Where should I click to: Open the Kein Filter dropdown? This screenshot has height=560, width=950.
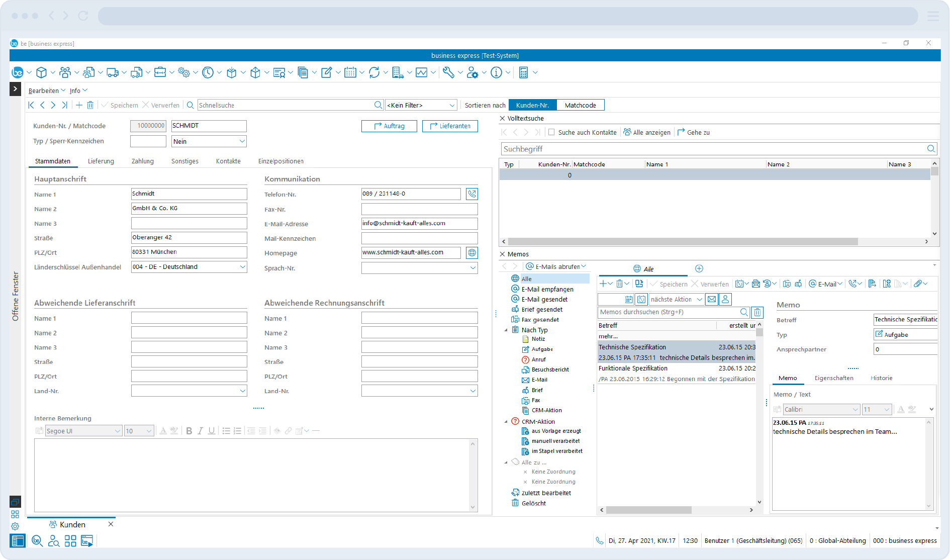click(421, 105)
